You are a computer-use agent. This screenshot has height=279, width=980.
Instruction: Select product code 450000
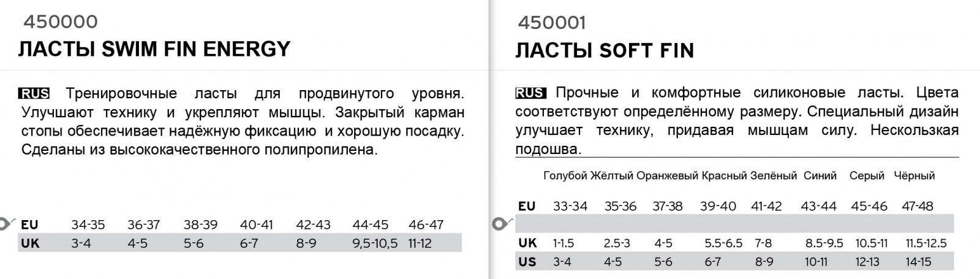click(60, 21)
